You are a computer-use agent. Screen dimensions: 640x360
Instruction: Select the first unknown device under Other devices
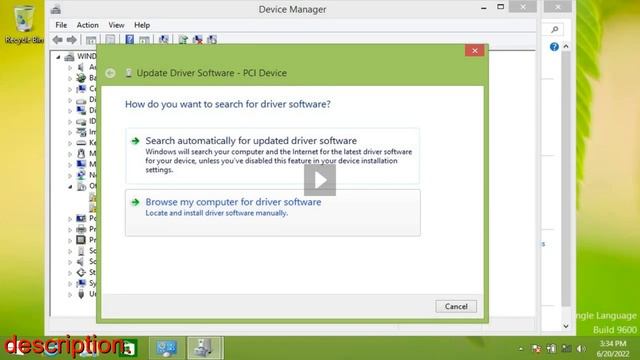[93, 197]
